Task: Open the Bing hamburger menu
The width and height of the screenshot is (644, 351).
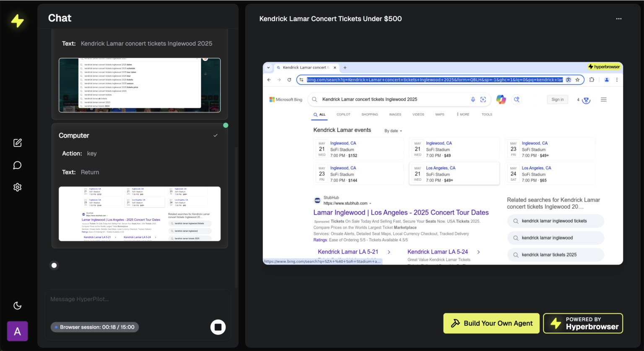Action: (x=603, y=99)
